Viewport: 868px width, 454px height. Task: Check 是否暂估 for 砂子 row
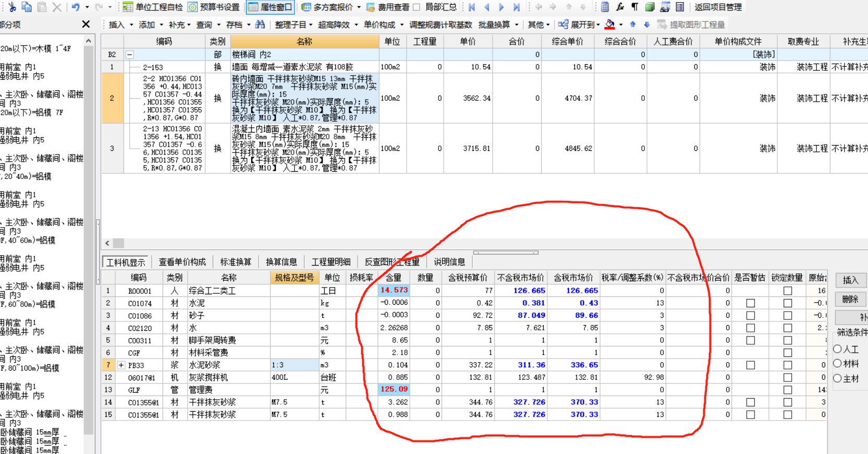click(x=750, y=316)
